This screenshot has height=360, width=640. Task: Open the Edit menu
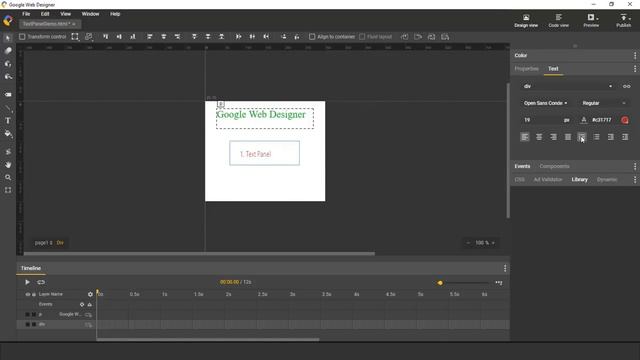click(x=45, y=14)
